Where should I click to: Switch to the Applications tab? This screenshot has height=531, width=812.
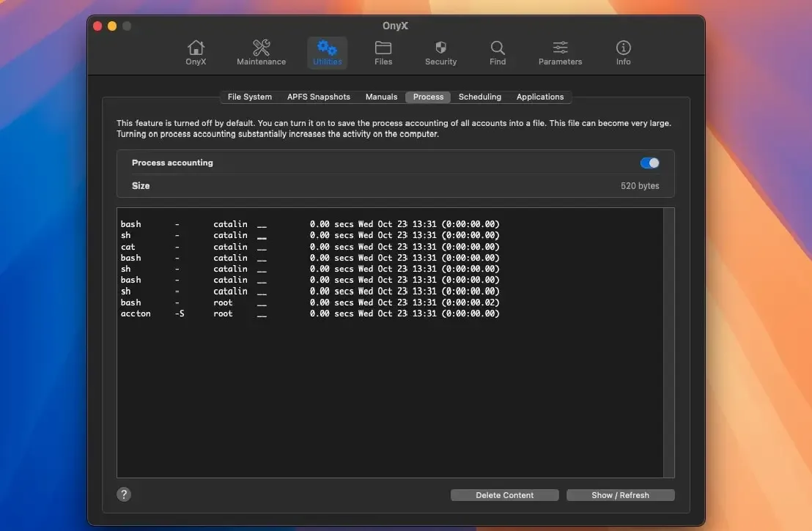point(540,97)
